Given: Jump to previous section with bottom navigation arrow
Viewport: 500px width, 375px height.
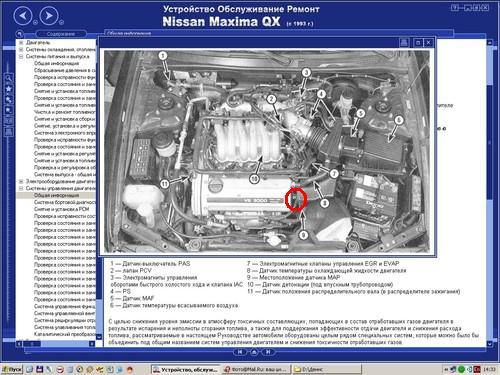Looking at the screenshot, I should tap(240, 352).
